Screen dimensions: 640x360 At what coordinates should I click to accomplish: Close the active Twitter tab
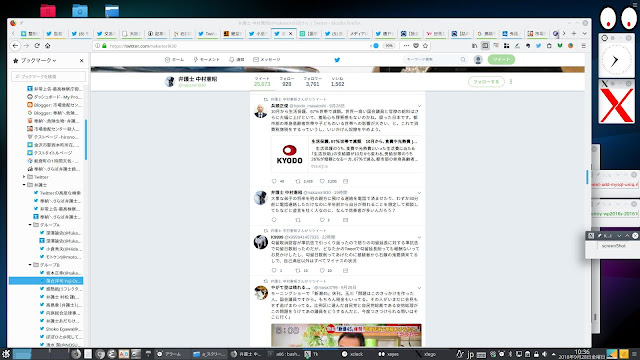coord(291,33)
